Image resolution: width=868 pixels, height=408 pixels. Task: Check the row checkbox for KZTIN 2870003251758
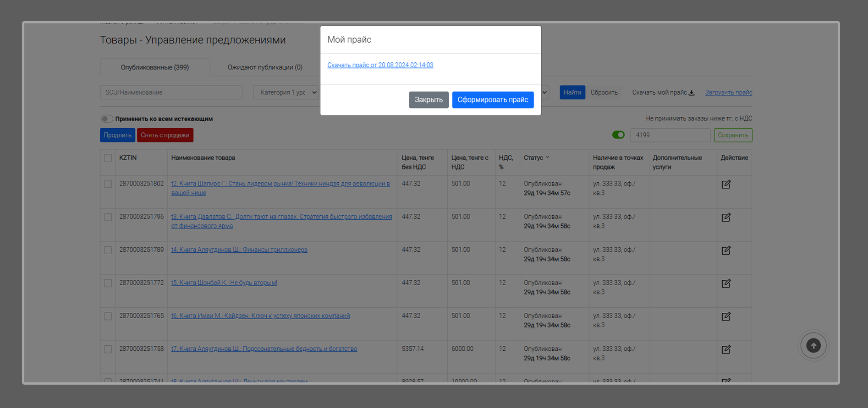click(x=108, y=349)
